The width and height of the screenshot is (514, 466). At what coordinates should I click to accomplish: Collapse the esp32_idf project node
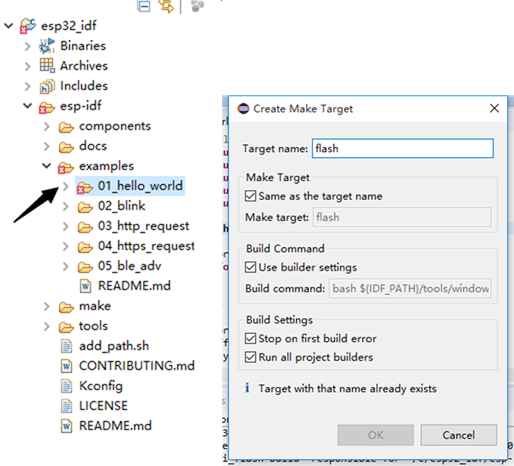[x=8, y=26]
